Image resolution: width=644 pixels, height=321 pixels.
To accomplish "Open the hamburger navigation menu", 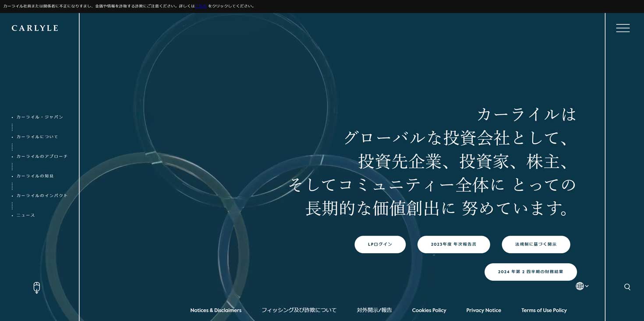I will pyautogui.click(x=623, y=28).
